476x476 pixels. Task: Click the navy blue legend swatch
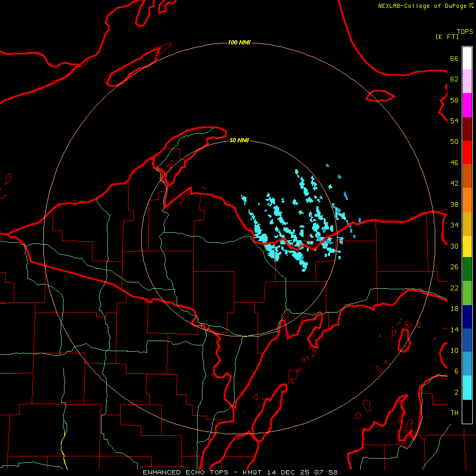click(x=467, y=317)
